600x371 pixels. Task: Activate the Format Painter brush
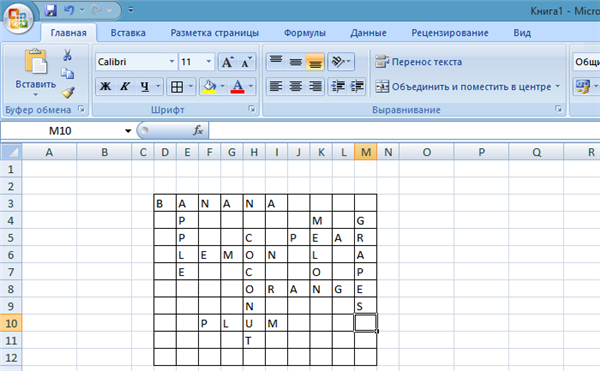coord(68,92)
